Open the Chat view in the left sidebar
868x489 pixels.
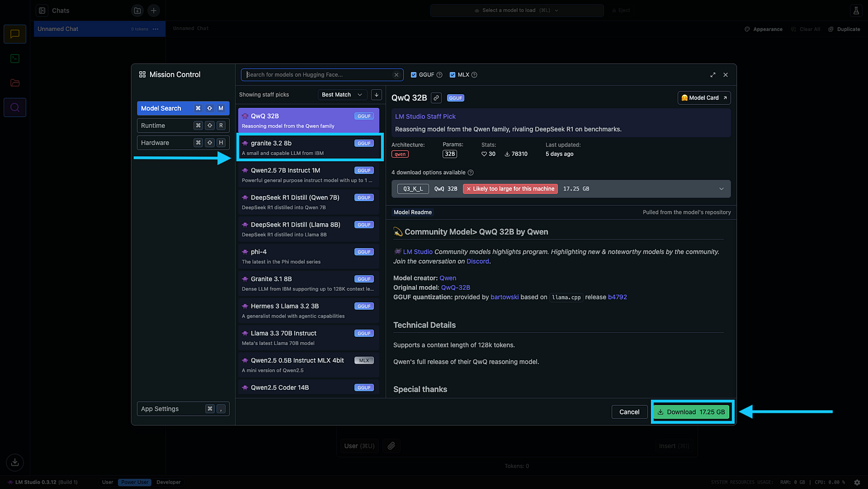tap(15, 34)
